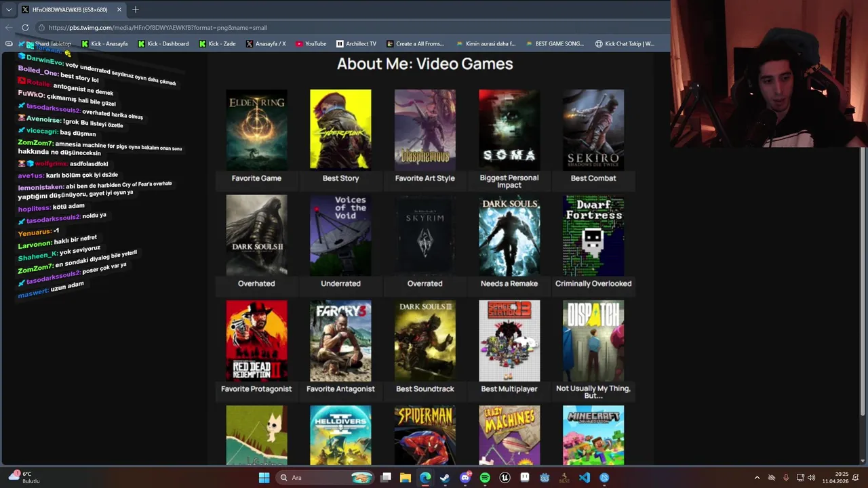868x488 pixels.
Task: Click the 'Biggest Personal Impact' label
Action: coord(509,181)
